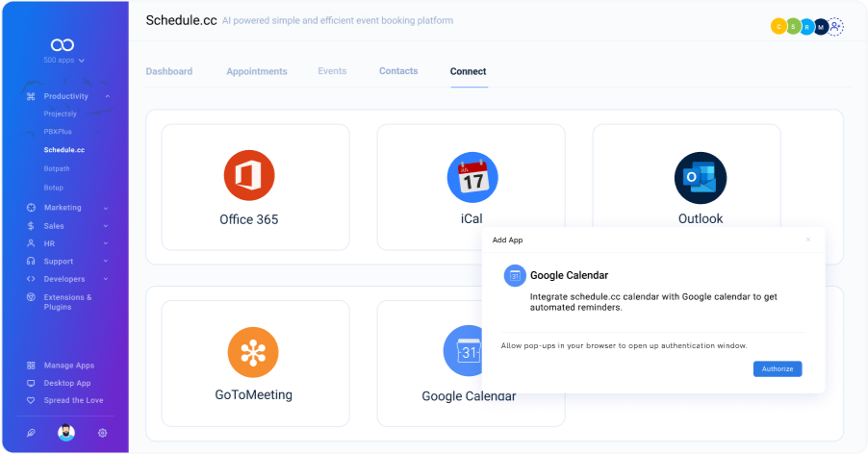Image resolution: width=868 pixels, height=455 pixels.
Task: Go to the Contacts tab
Action: tap(398, 71)
